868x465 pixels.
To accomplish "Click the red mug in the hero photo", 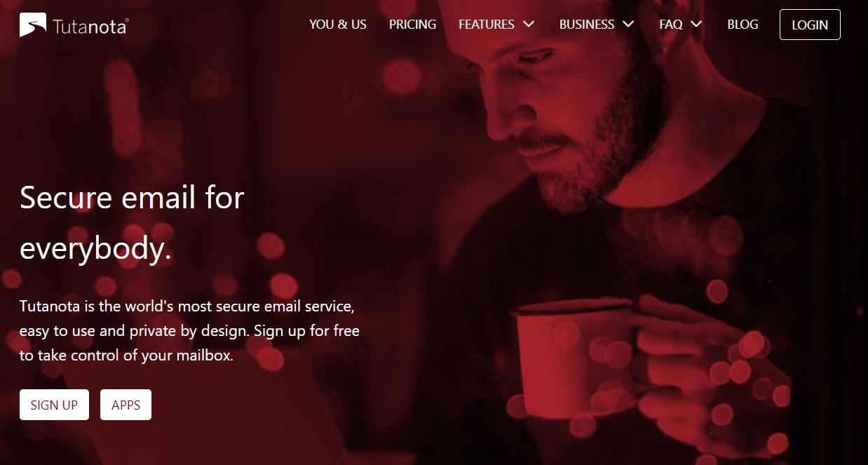I will (x=571, y=358).
